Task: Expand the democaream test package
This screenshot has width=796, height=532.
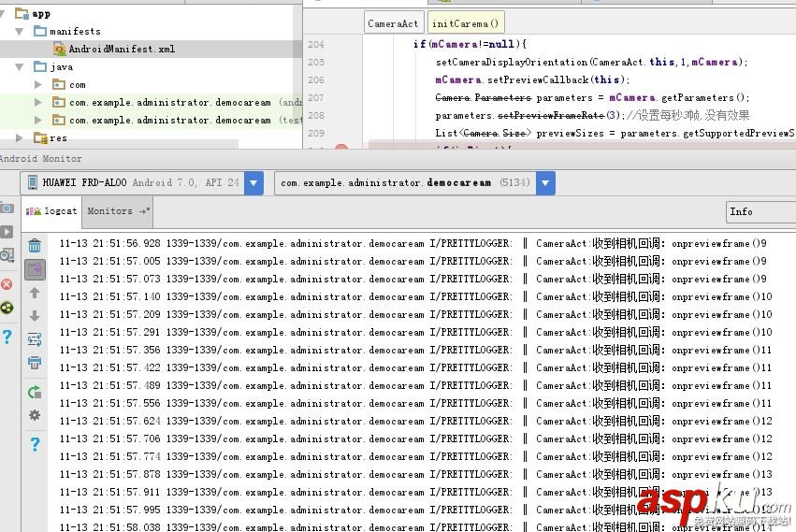Action: [38, 121]
